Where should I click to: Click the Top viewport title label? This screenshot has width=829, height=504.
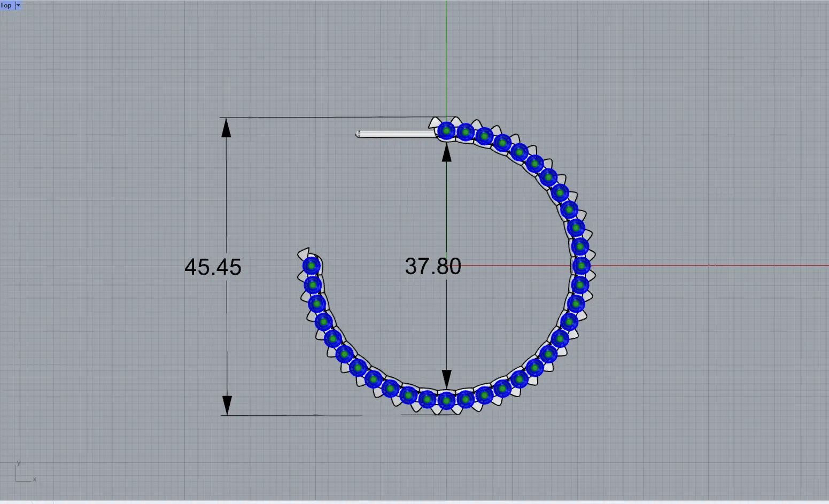point(6,5)
